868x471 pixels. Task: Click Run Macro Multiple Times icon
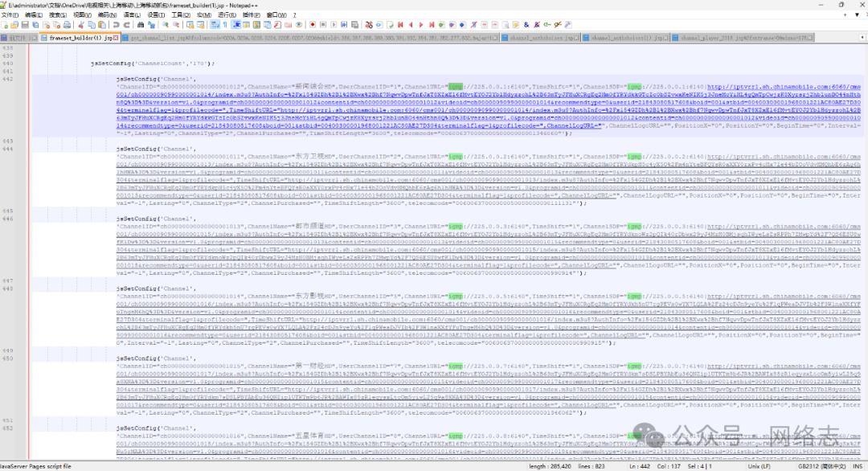(x=344, y=25)
